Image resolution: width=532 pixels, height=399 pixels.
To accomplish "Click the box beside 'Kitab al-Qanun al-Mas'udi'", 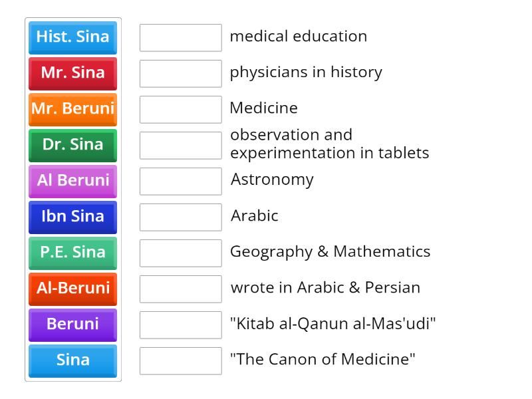I will [x=180, y=325].
